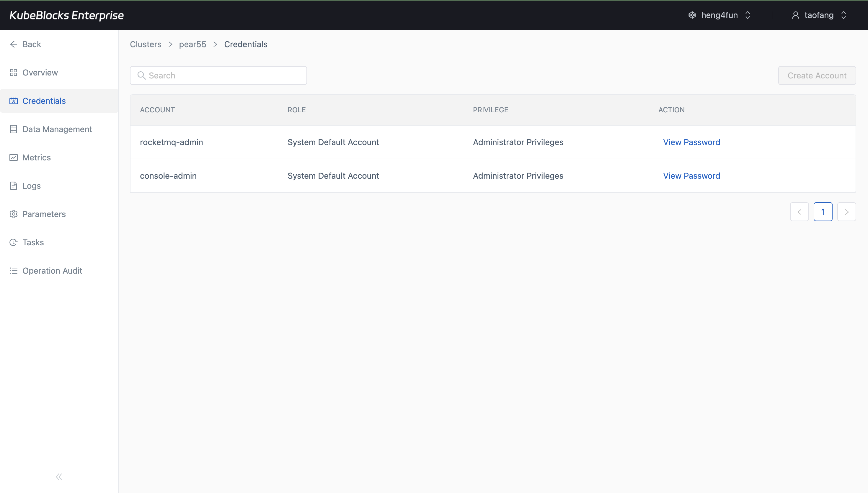
Task: Go to Clusters via breadcrumb
Action: [145, 44]
